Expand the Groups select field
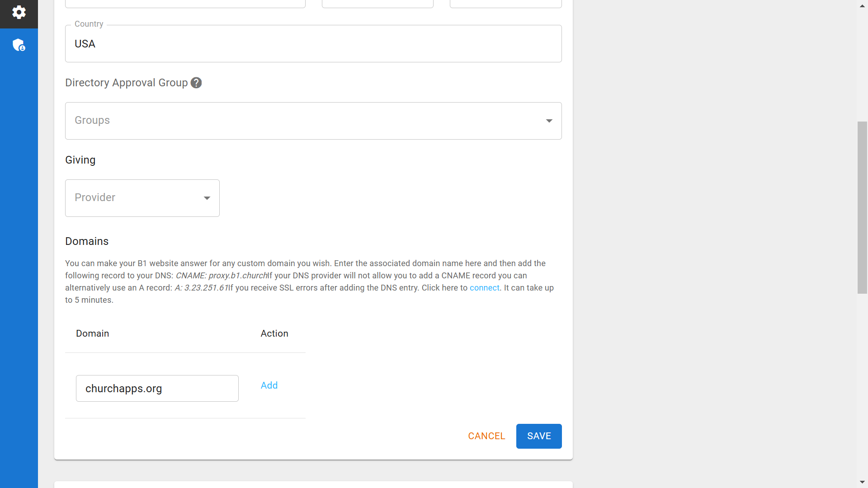The width and height of the screenshot is (868, 488). pos(307,121)
